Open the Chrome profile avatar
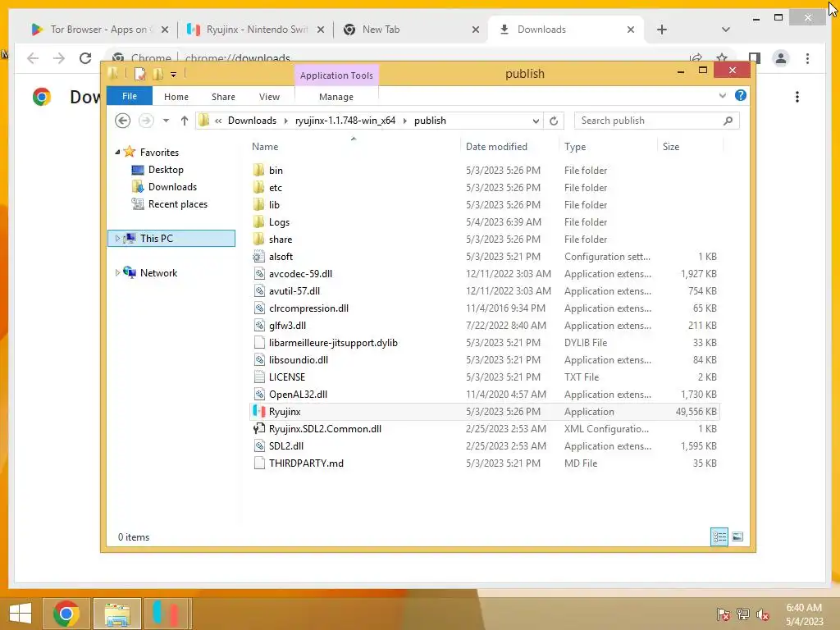 point(781,58)
